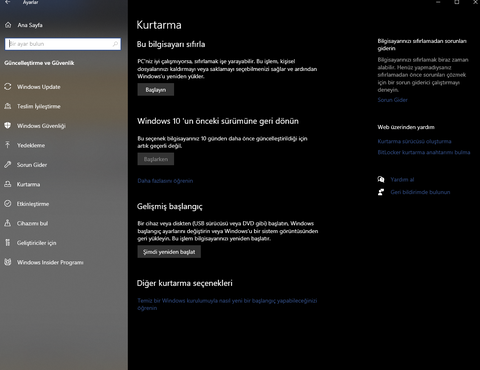Click the Yardım al link
Image resolution: width=480 pixels, height=370 pixels.
pos(402,179)
